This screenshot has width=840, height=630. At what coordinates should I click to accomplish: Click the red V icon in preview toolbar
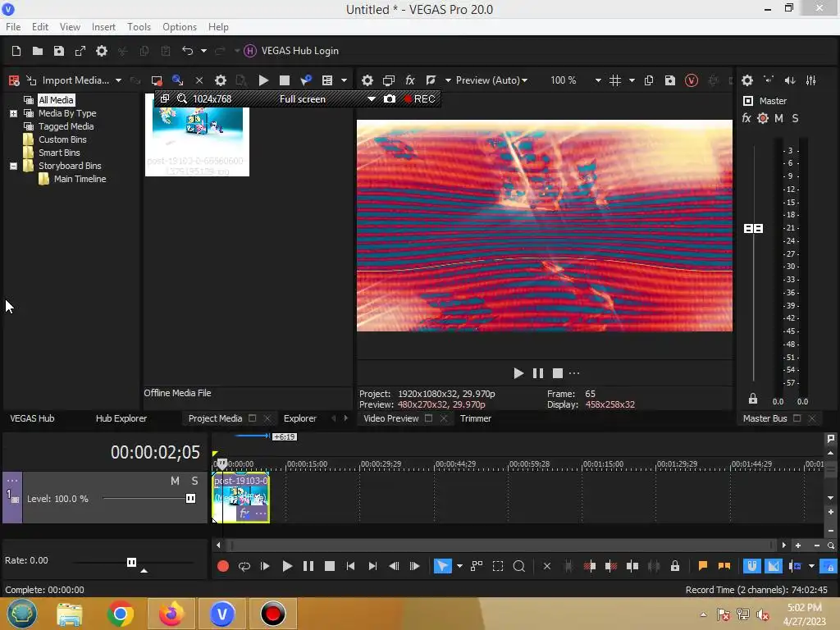point(691,80)
